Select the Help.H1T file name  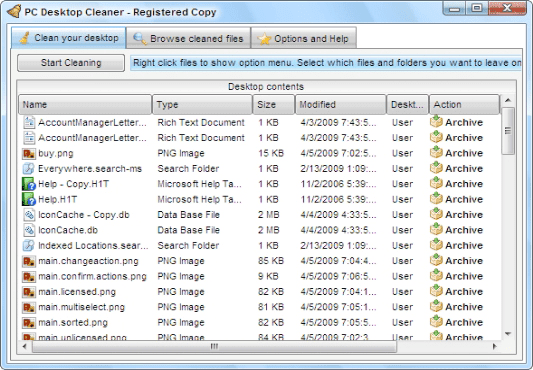coord(58,200)
